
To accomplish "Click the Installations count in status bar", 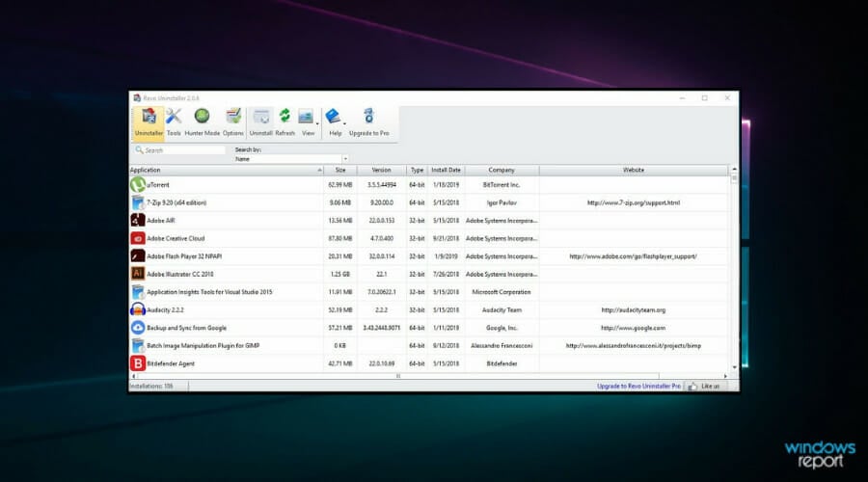I will click(x=151, y=387).
